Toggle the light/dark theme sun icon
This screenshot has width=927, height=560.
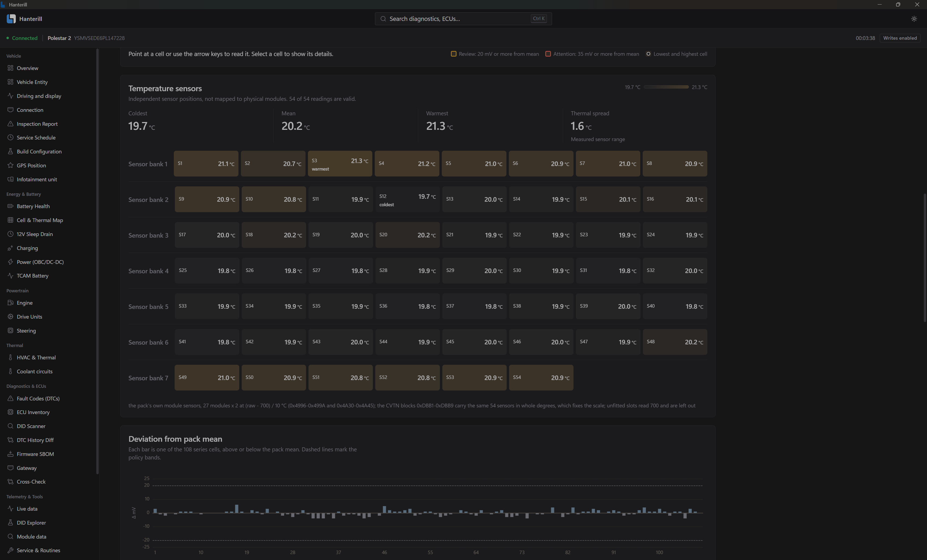coord(914,19)
